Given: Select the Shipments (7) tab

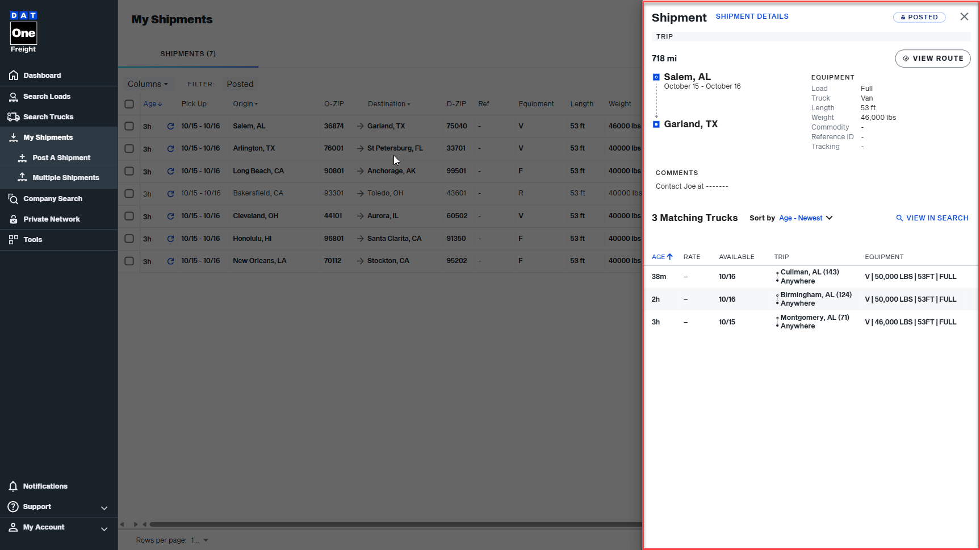Looking at the screenshot, I should (188, 54).
